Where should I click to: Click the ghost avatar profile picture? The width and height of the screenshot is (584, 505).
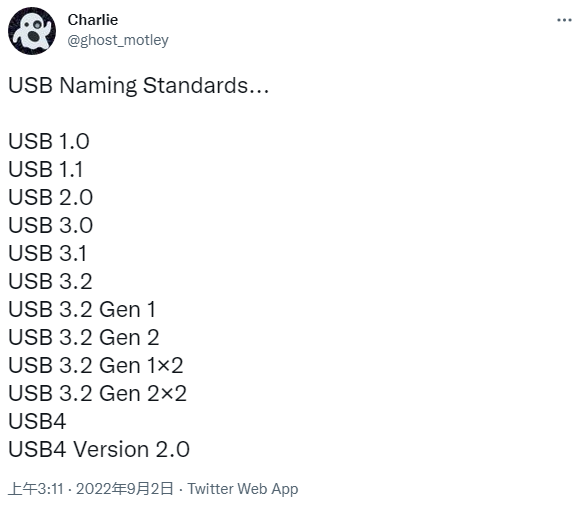(x=32, y=31)
